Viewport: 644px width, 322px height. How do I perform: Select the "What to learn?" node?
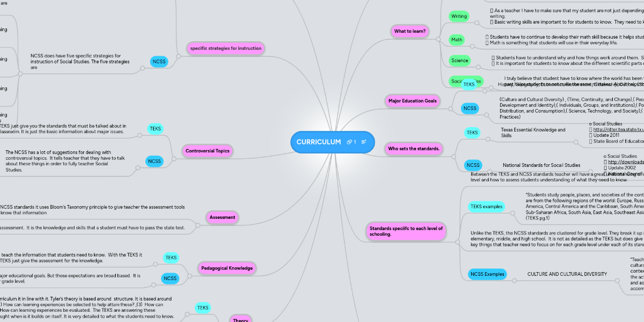point(409,31)
